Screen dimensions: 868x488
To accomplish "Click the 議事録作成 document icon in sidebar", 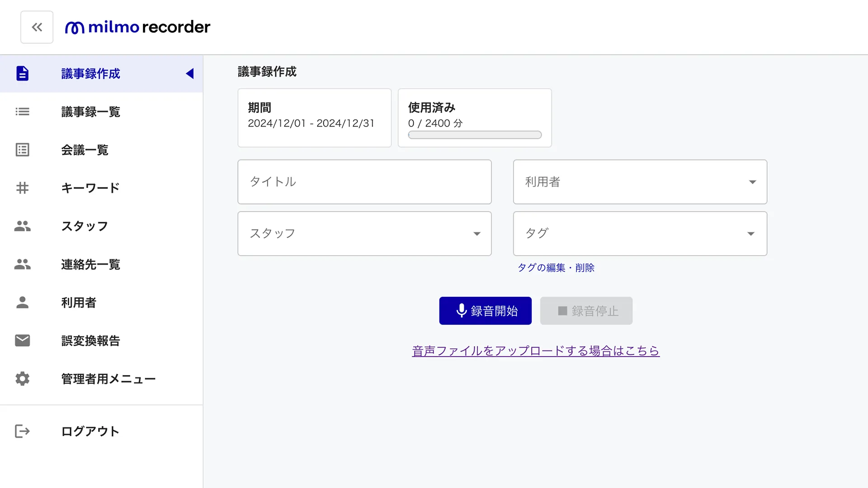I will 22,73.
